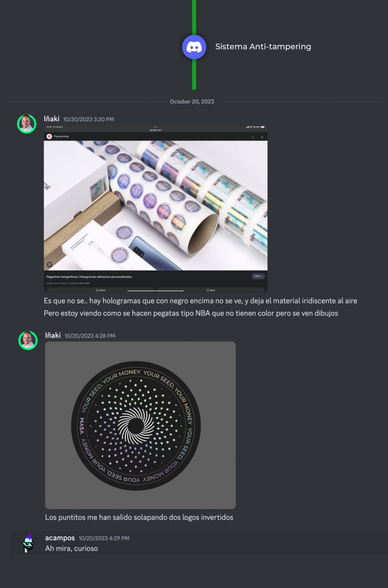Select the acampos username
Image resolution: width=388 pixels, height=588 pixels.
coord(60,537)
